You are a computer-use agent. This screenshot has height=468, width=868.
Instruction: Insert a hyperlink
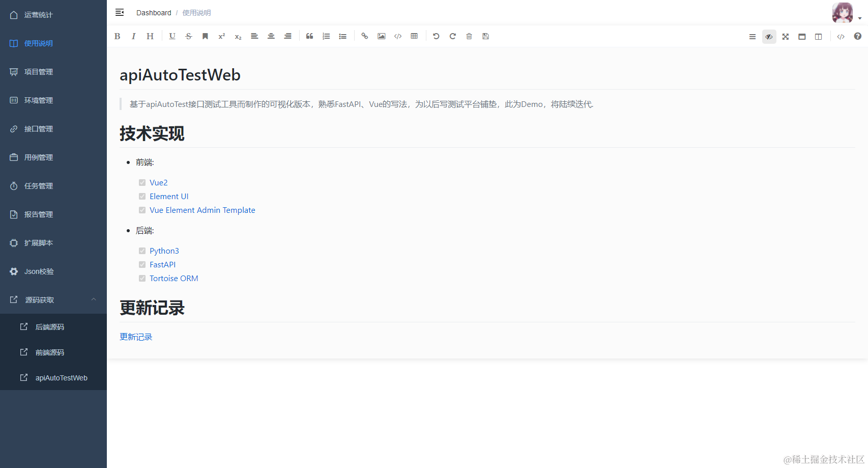click(365, 36)
